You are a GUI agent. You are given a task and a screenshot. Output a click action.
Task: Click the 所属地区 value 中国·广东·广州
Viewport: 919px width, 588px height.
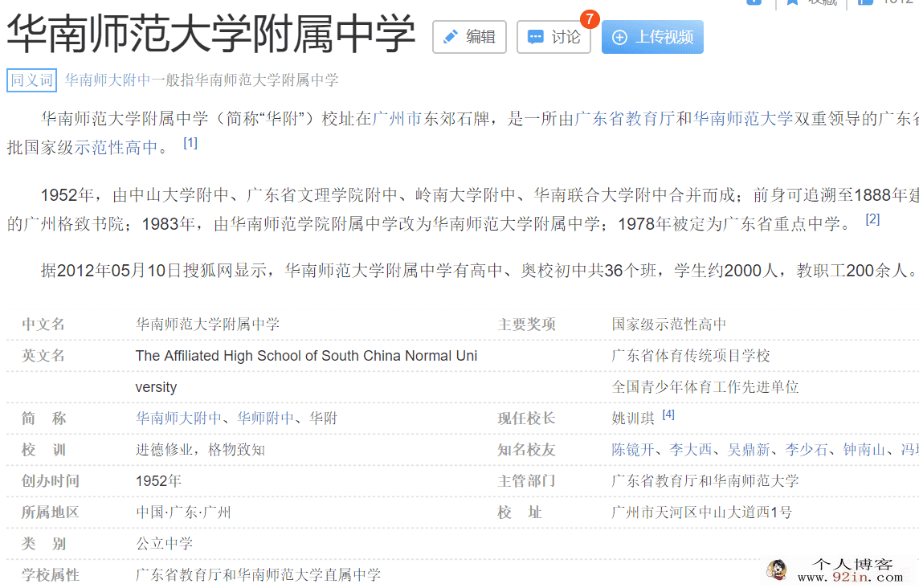(183, 512)
